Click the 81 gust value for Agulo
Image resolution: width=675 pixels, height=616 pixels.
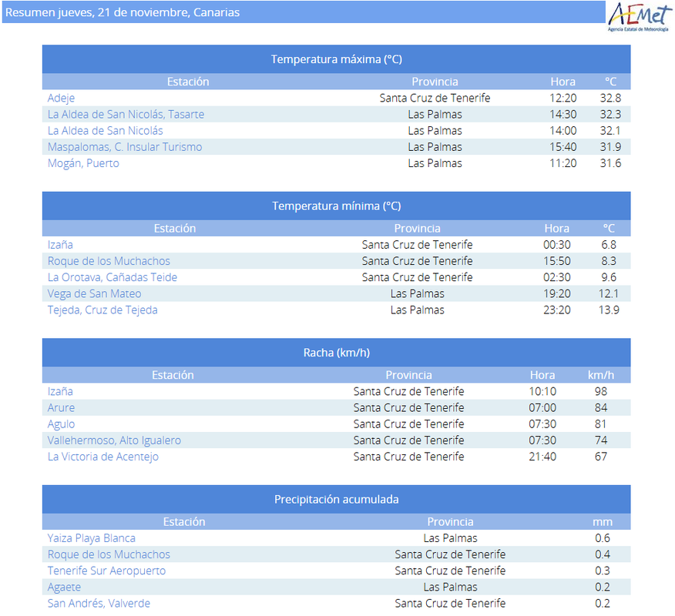click(601, 424)
